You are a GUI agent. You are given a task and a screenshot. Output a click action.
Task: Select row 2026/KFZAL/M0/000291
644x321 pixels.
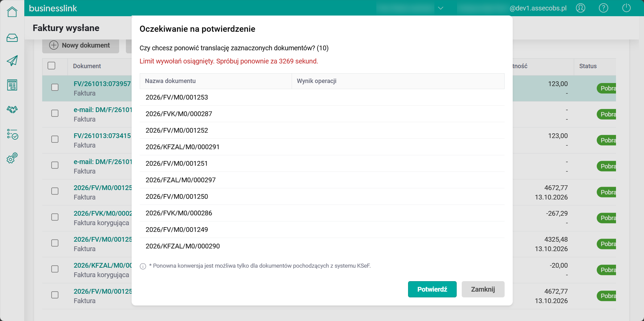(x=322, y=147)
